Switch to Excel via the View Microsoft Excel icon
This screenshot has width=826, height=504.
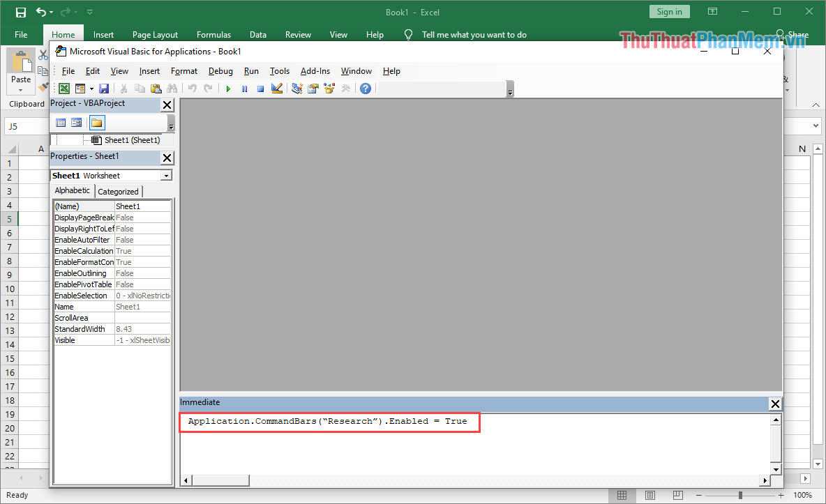point(62,88)
